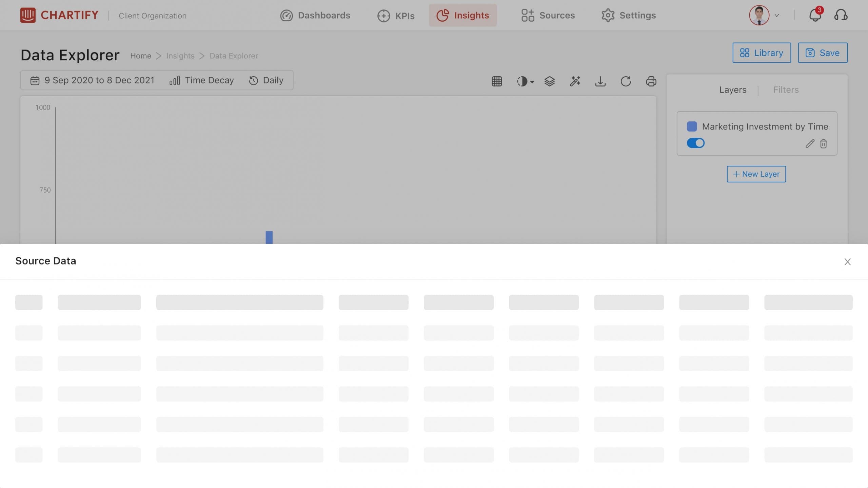The height and width of the screenshot is (488, 868).
Task: Click the magic wand icon
Action: pyautogui.click(x=575, y=81)
